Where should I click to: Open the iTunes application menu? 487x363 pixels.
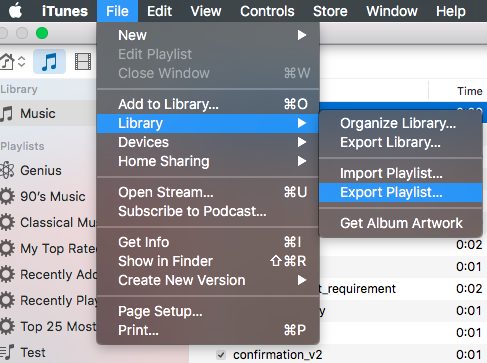coord(65,11)
